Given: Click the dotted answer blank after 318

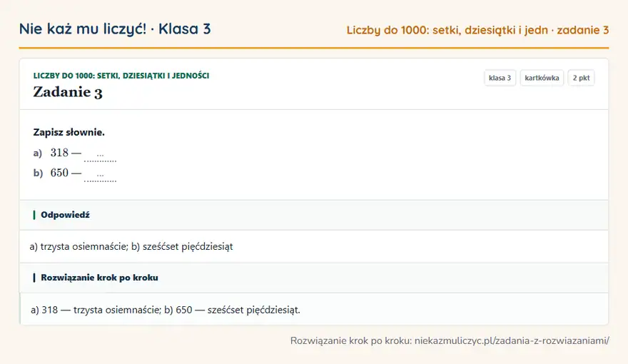Looking at the screenshot, I should tap(100, 155).
